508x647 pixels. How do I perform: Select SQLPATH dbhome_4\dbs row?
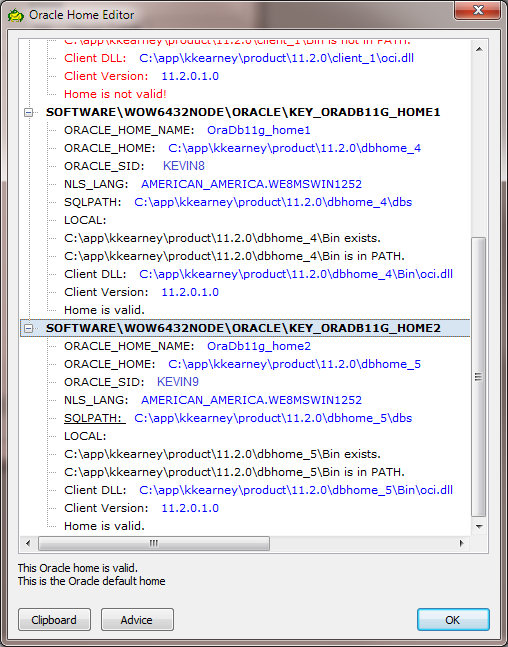[x=238, y=202]
